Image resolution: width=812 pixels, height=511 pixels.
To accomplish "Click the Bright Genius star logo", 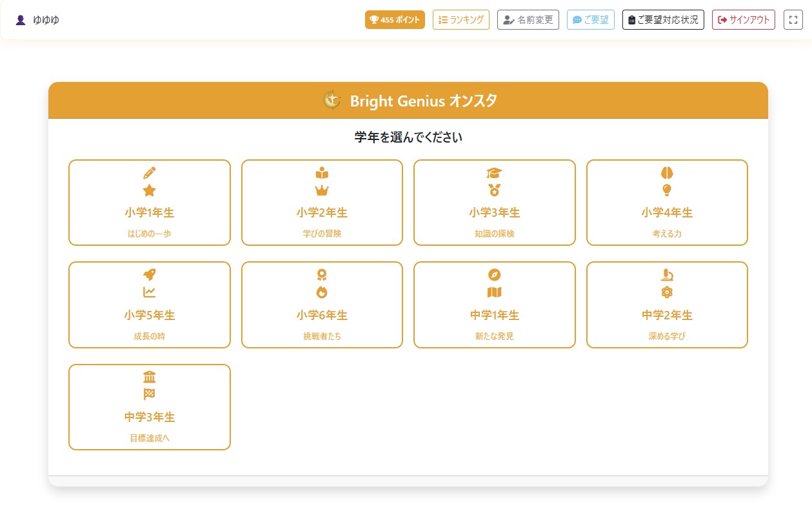I will (332, 101).
